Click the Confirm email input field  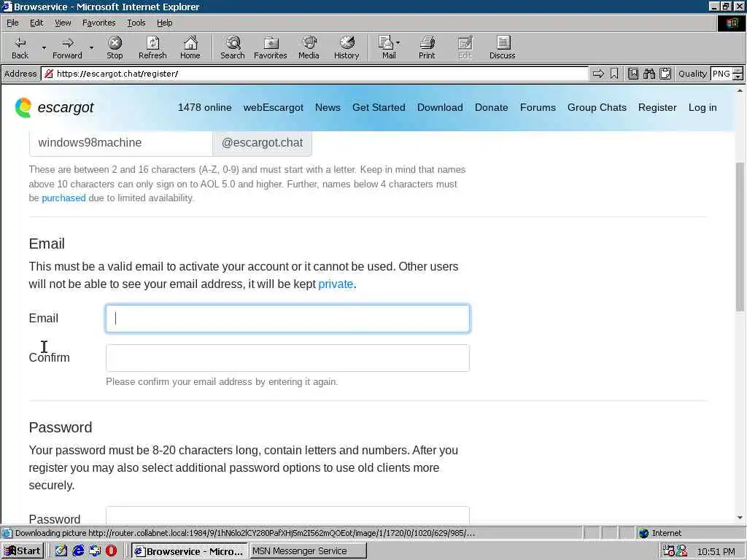click(287, 358)
